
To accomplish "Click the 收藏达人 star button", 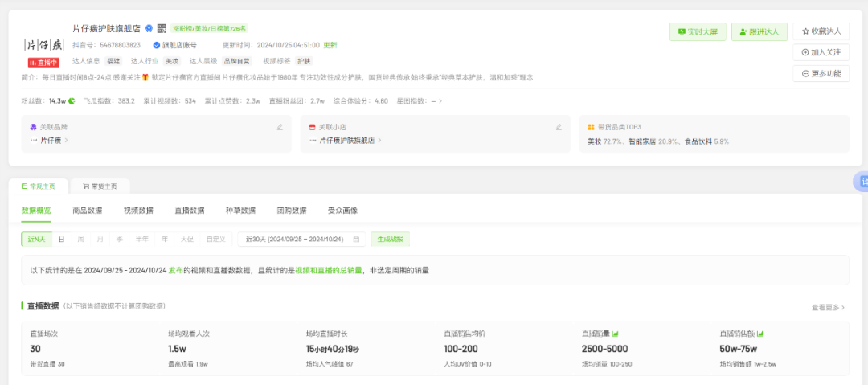I will 821,31.
